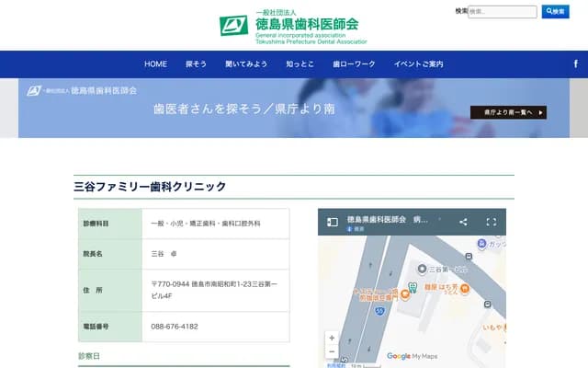This screenshot has height=368, width=588.
Task: Focus the search input field
Action: (503, 12)
